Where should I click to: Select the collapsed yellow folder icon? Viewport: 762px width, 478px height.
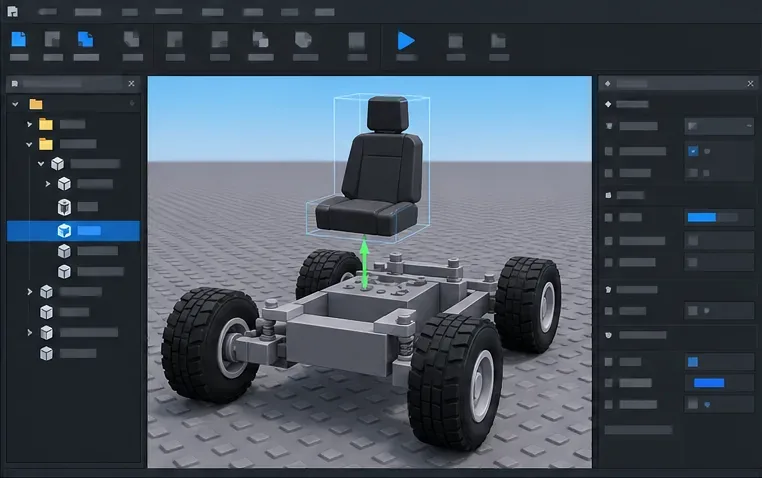coord(46,124)
